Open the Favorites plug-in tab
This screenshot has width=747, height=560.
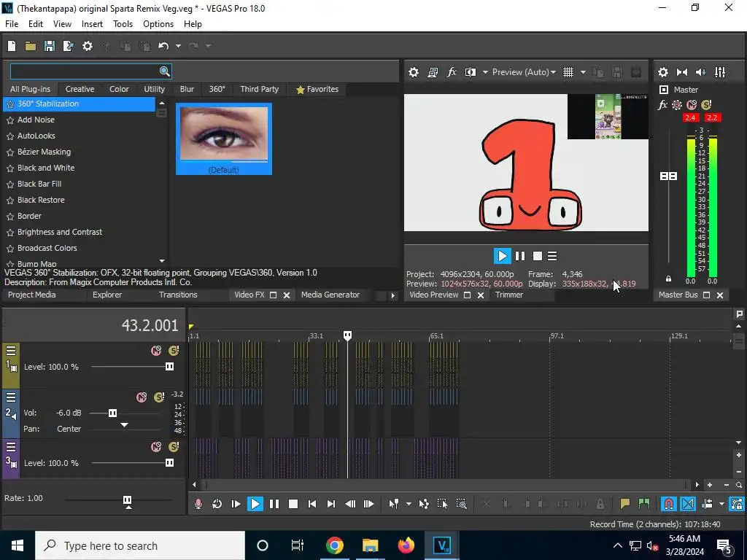317,89
